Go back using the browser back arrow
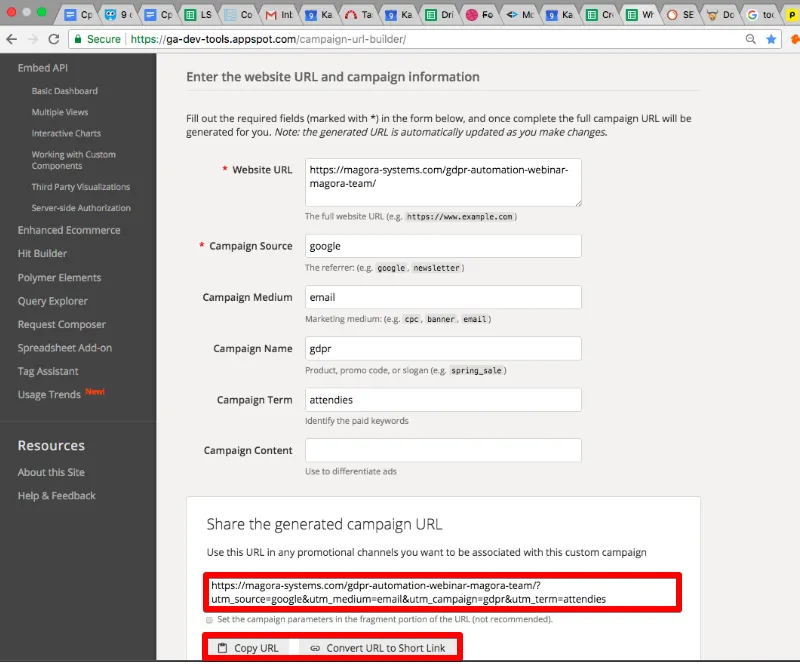Viewport: 800px width, 665px height. click(12, 39)
